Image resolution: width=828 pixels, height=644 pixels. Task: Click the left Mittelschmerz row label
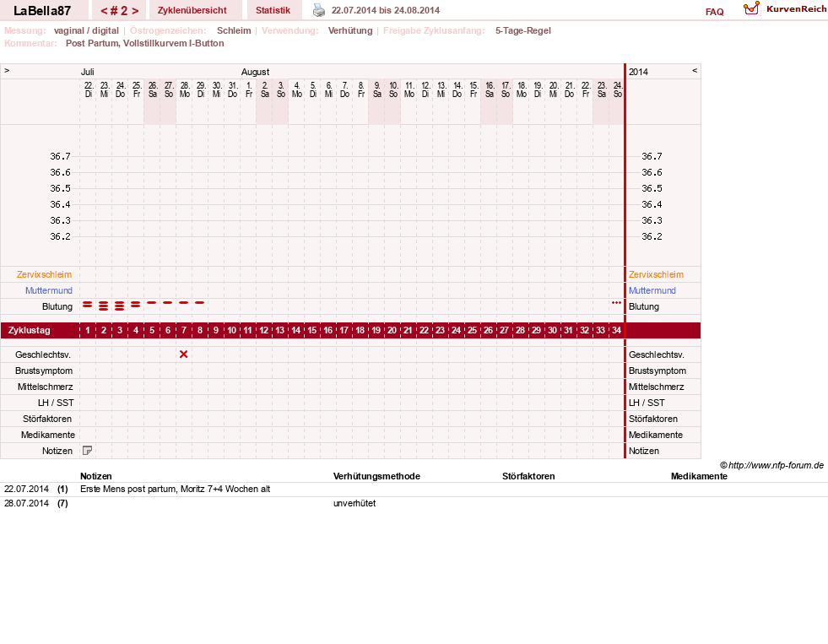[46, 387]
